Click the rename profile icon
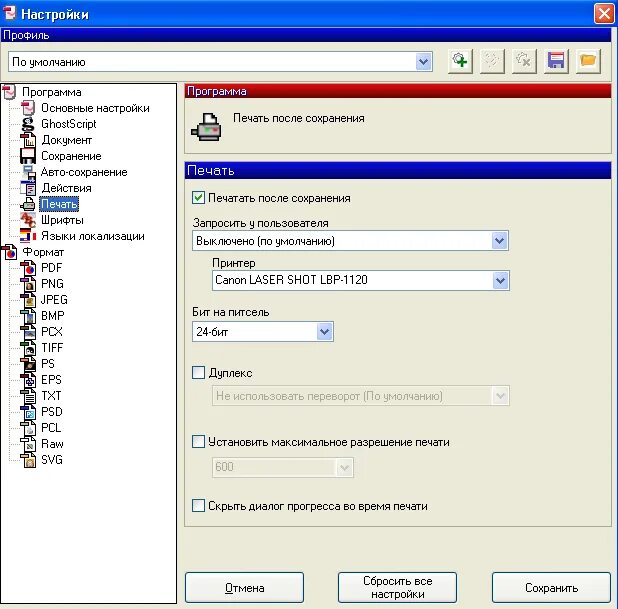Viewport: 618px width, 609px height. (492, 61)
